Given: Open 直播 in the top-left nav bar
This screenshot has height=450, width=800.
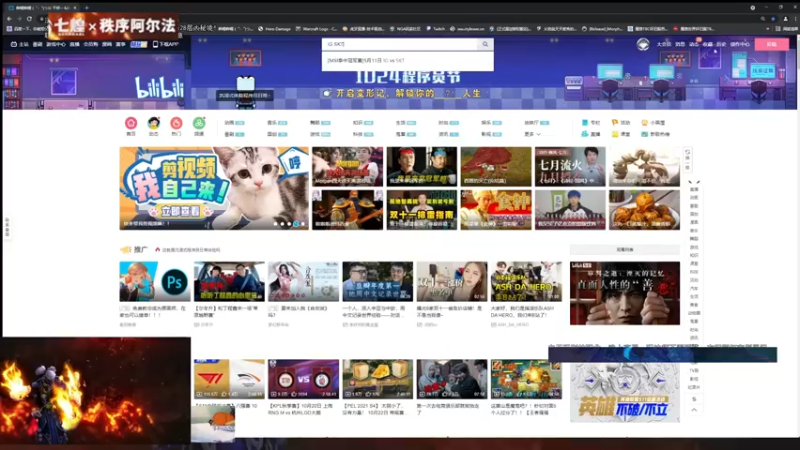Looking at the screenshot, I should (x=74, y=44).
